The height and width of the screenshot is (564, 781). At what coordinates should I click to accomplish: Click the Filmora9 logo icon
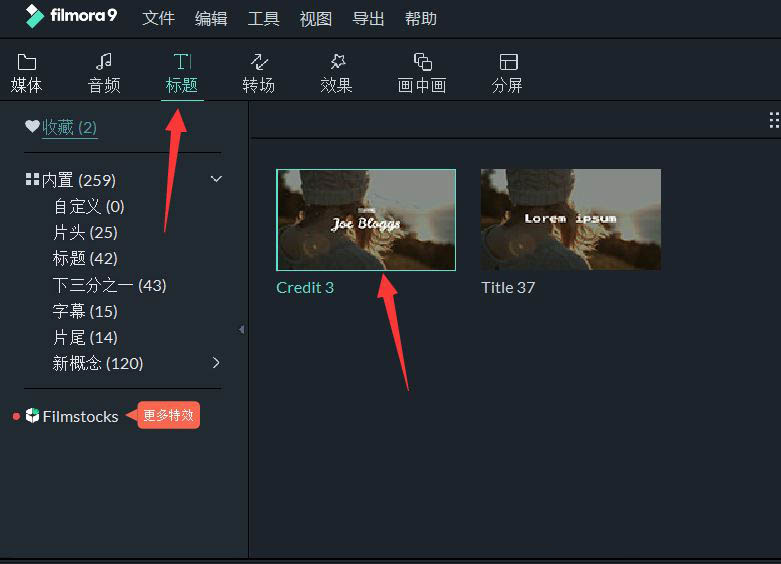tap(35, 16)
